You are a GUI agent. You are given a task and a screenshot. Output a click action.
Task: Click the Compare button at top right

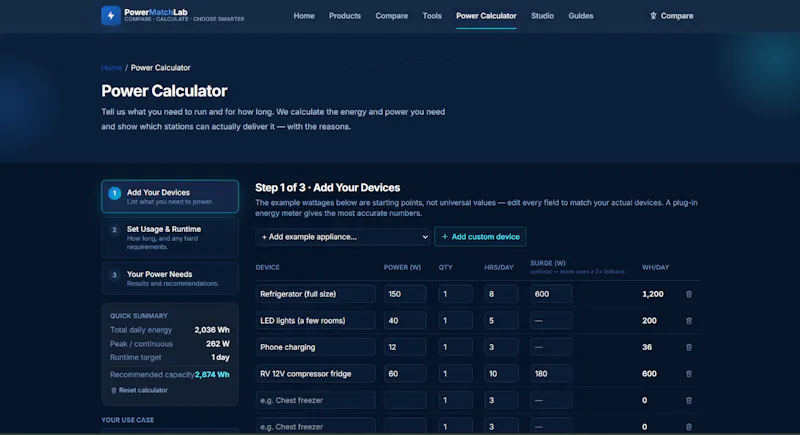pyautogui.click(x=671, y=16)
